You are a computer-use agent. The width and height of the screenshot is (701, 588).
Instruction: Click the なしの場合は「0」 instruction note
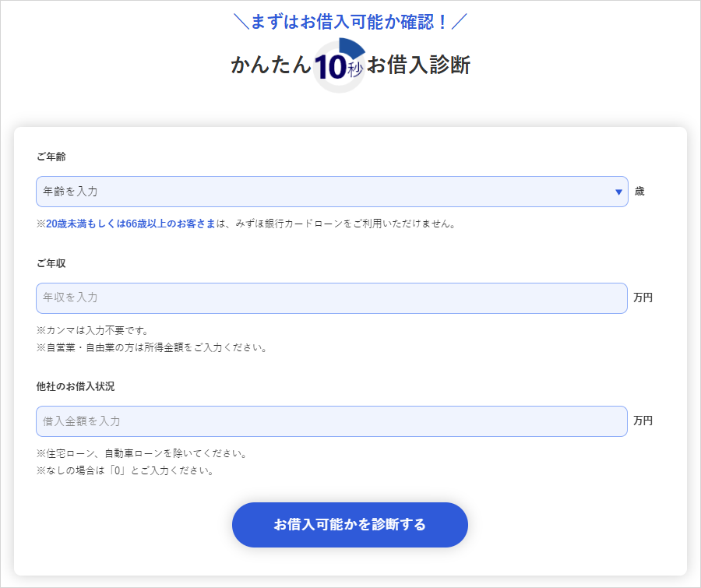click(125, 471)
